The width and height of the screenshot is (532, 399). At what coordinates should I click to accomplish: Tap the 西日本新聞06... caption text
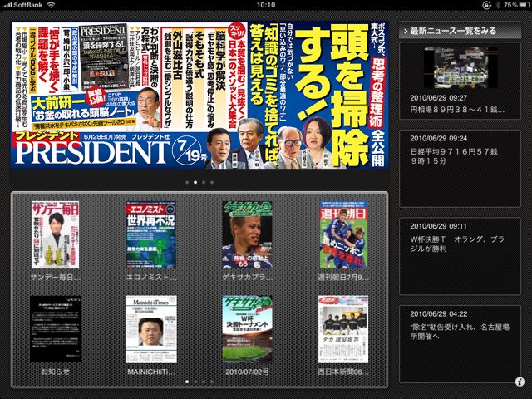tap(343, 372)
